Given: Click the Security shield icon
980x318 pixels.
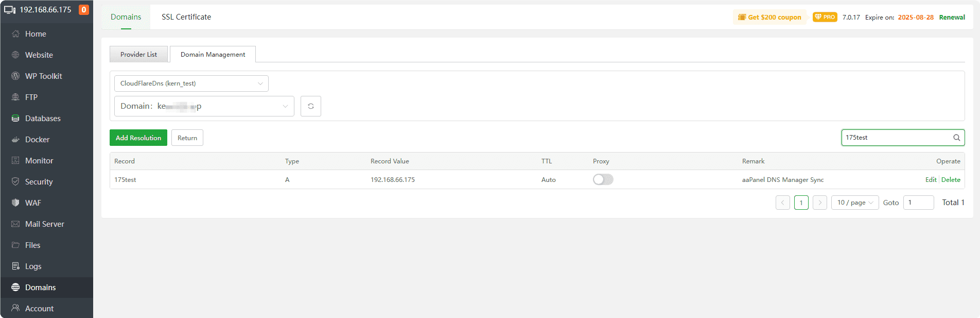Looking at the screenshot, I should [15, 182].
